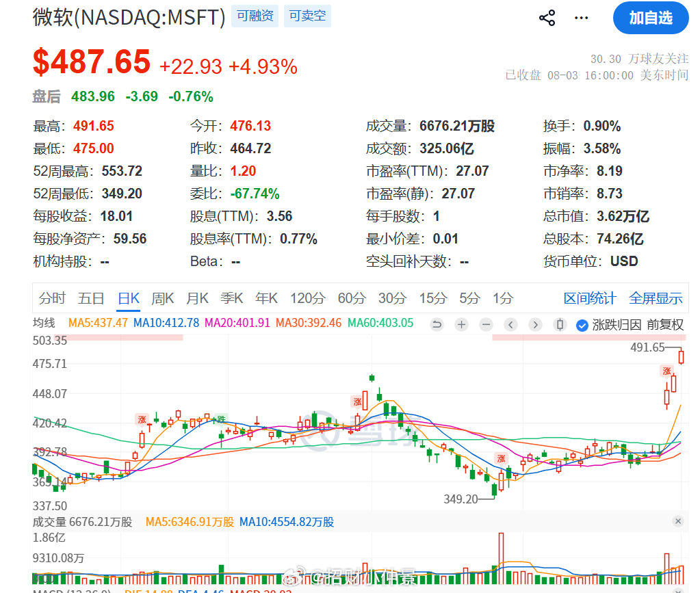The height and width of the screenshot is (593, 700).
Task: Click the price $487.65
Action: [x=92, y=62]
